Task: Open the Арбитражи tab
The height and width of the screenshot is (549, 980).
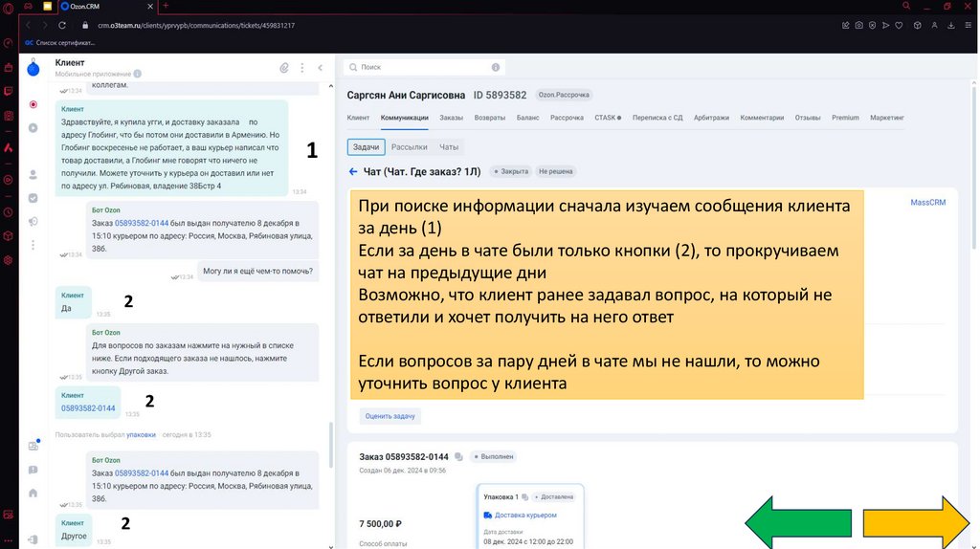Action: (711, 118)
